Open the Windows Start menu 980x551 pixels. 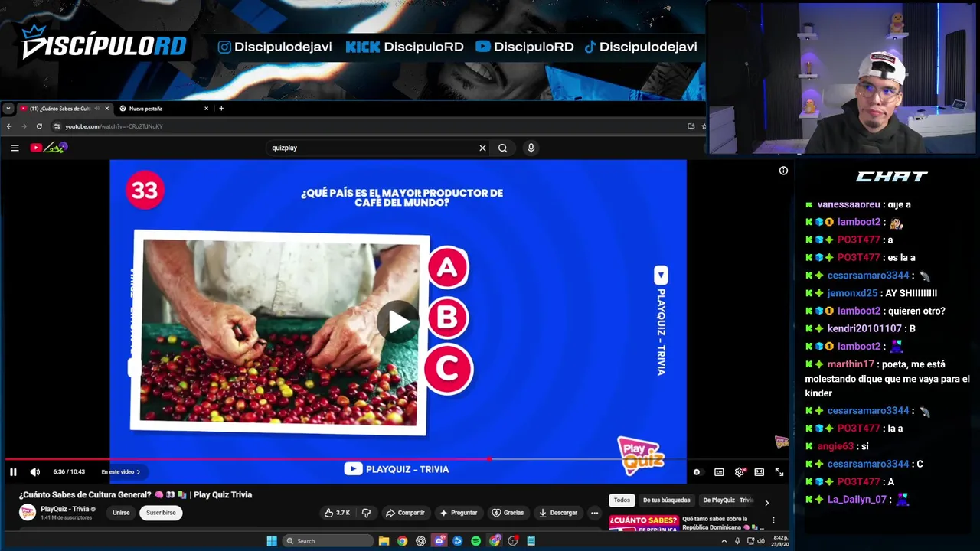[x=271, y=541]
